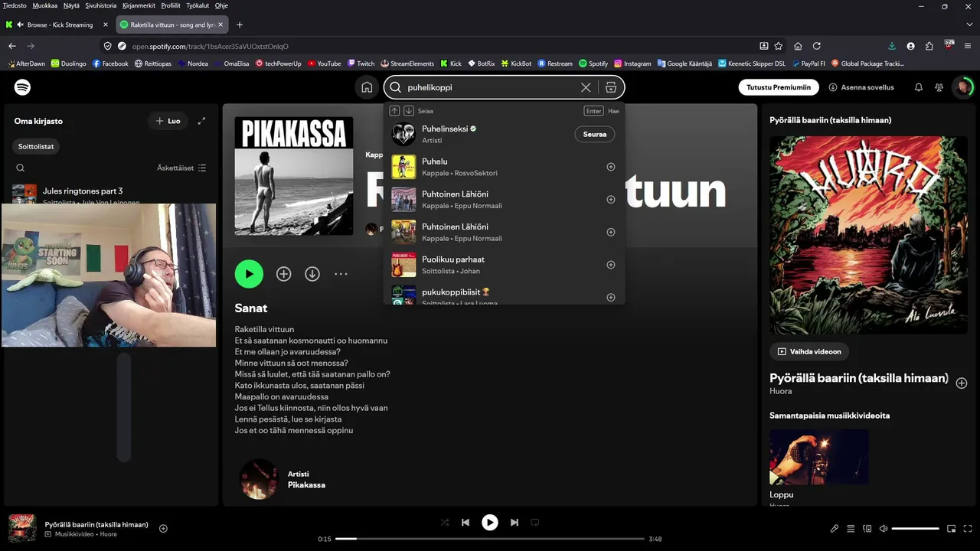
Task: Open the connect to device icon
Action: tap(867, 528)
